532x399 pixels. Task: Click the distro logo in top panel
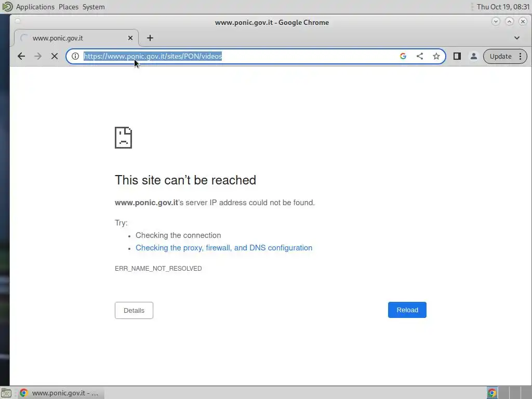tap(7, 6)
